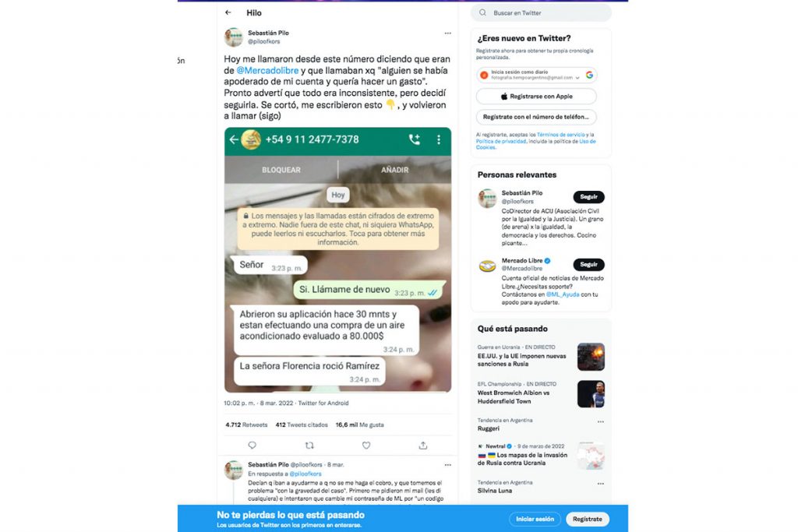Click the magnifier icon in the search bar
Image resolution: width=798 pixels, height=532 pixels.
(x=482, y=12)
